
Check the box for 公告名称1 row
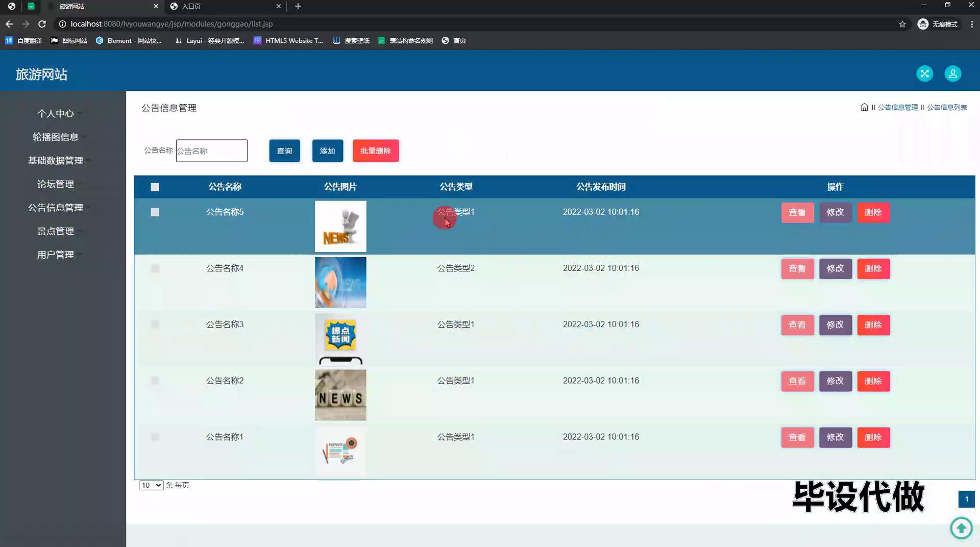pyautogui.click(x=155, y=437)
